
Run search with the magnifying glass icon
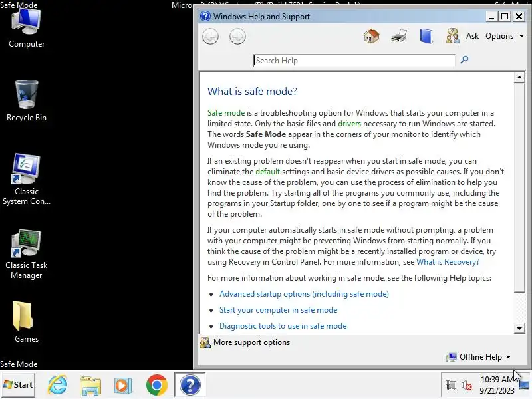[464, 60]
